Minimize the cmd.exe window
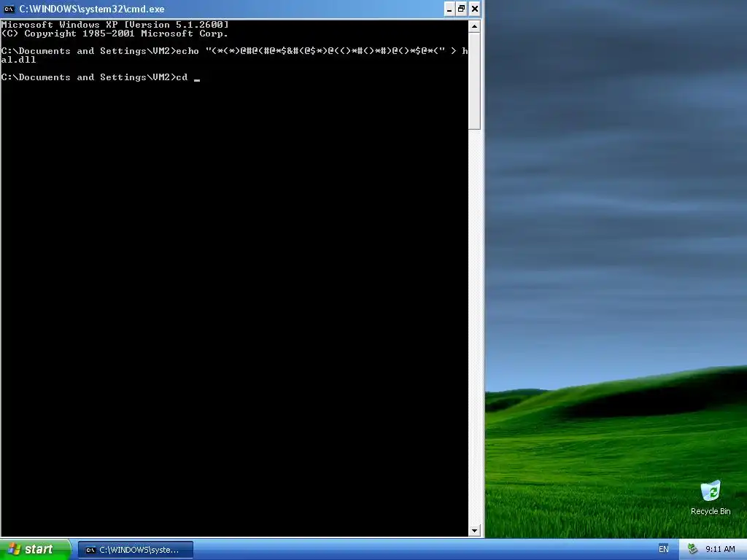The image size is (747, 560). pyautogui.click(x=449, y=9)
